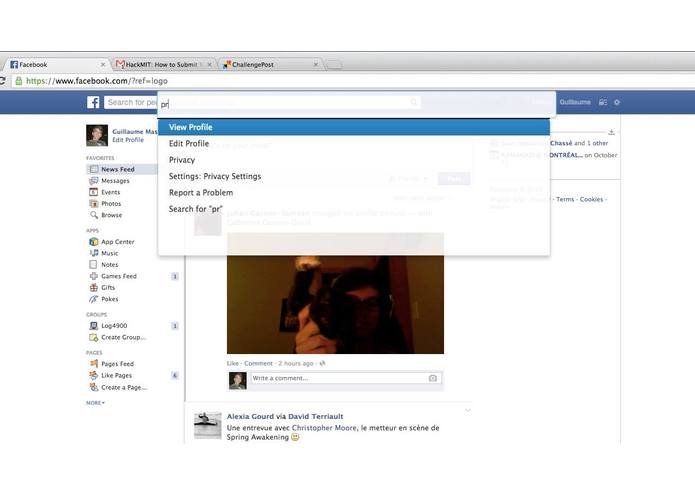
Task: Choose Settings: Privacy Settings entry
Action: (354, 176)
